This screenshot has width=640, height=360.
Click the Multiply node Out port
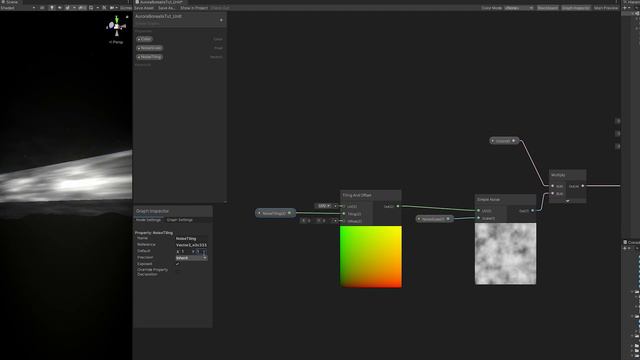click(583, 186)
